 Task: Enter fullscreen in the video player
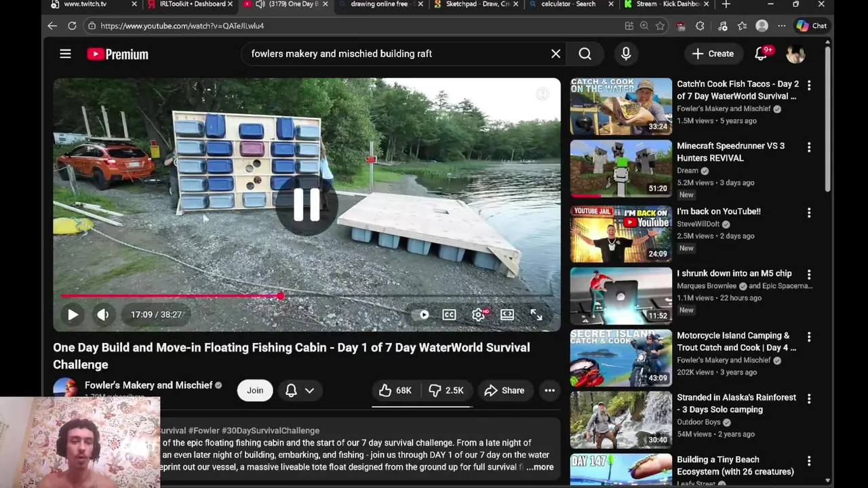[536, 314]
